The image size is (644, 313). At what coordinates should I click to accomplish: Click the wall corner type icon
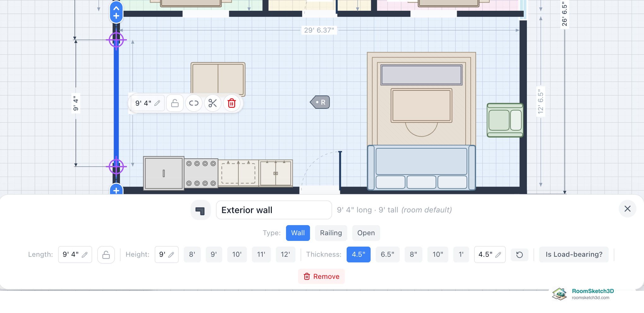pos(200,210)
